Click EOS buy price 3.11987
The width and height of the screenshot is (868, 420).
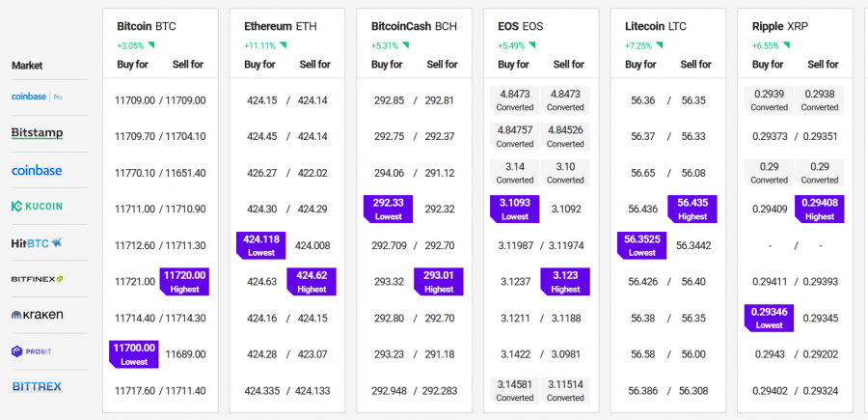click(x=517, y=245)
